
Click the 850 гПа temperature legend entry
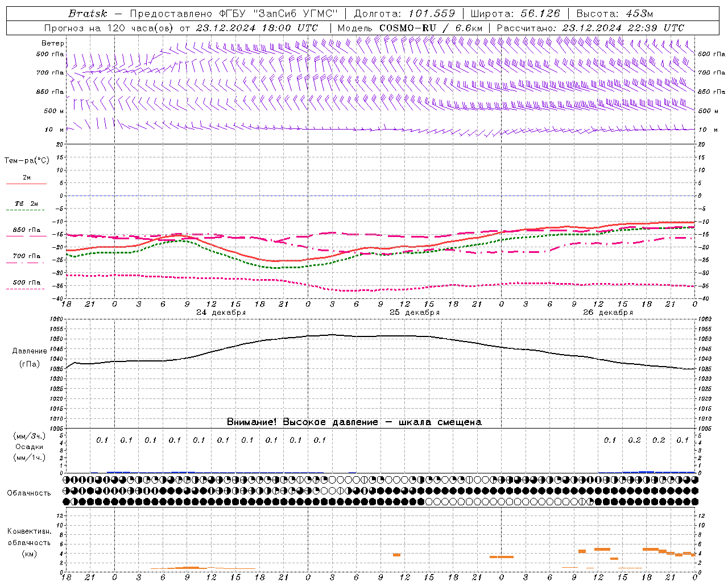pyautogui.click(x=27, y=230)
